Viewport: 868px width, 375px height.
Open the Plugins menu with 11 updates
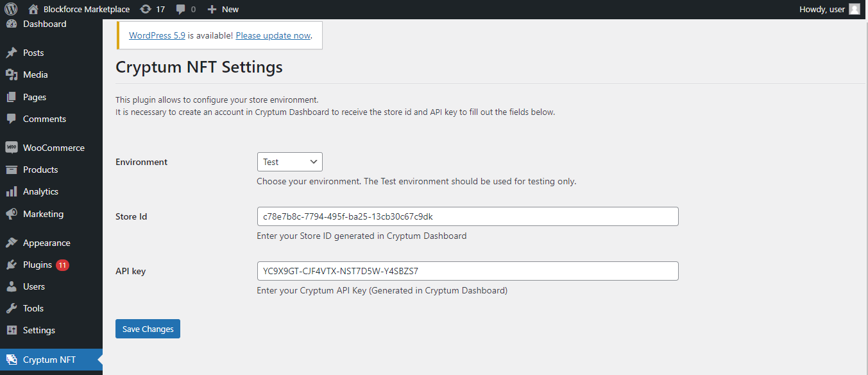pos(37,265)
